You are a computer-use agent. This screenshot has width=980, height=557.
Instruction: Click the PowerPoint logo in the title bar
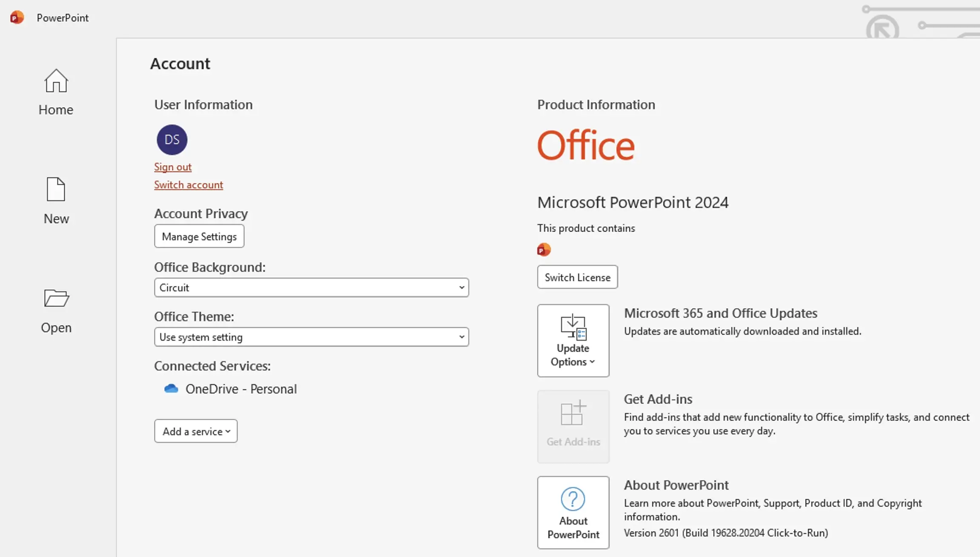point(17,17)
